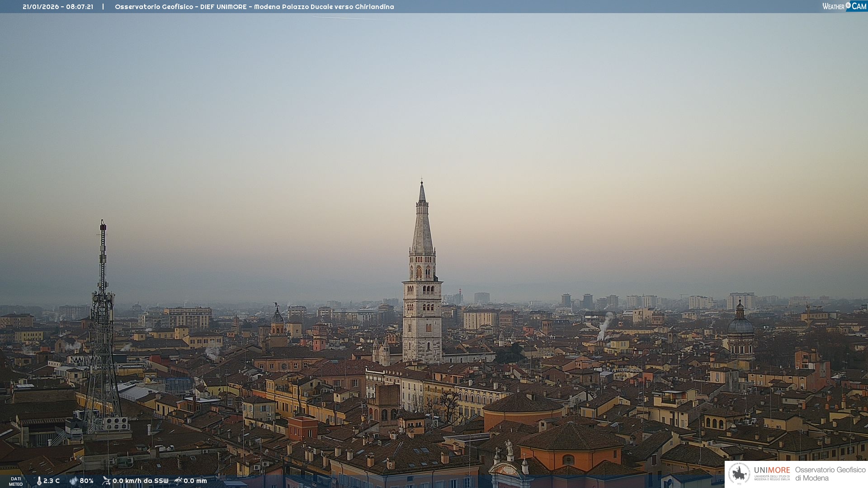Click the wind vane anemometer icon
868x488 pixels.
(106, 481)
